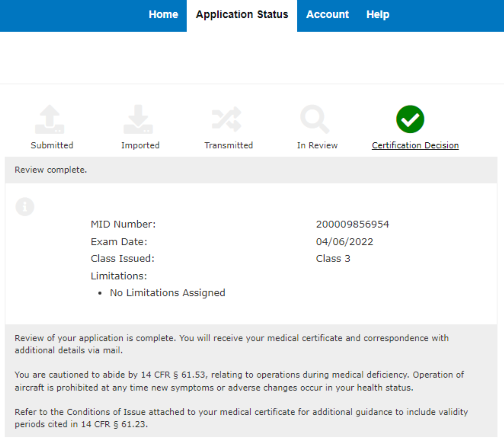Click the Imported download icon
Viewport: 504px width, 441px height.
(x=140, y=120)
